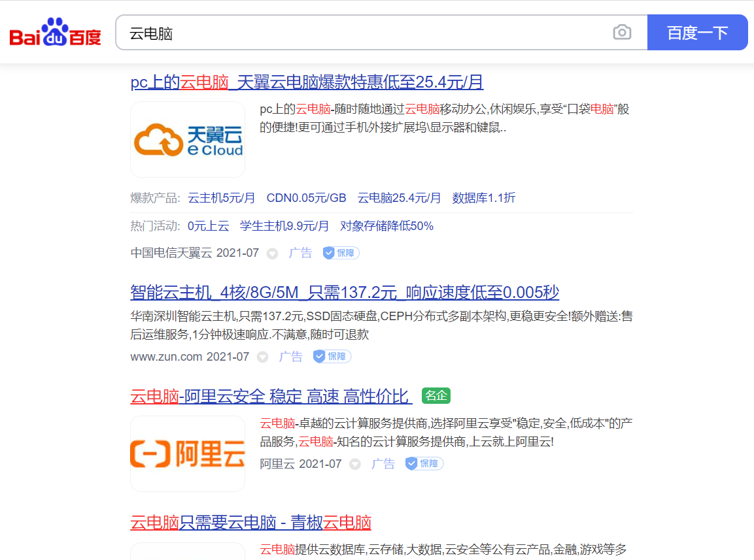754x560 pixels.
Task: Click the 天翼云 eCloud logo thumbnail
Action: click(x=188, y=139)
